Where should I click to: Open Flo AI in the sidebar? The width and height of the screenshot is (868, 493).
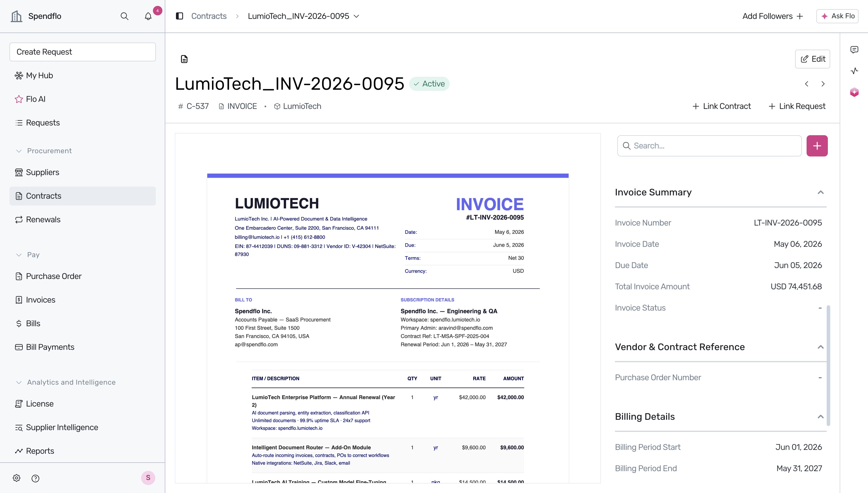[83, 99]
